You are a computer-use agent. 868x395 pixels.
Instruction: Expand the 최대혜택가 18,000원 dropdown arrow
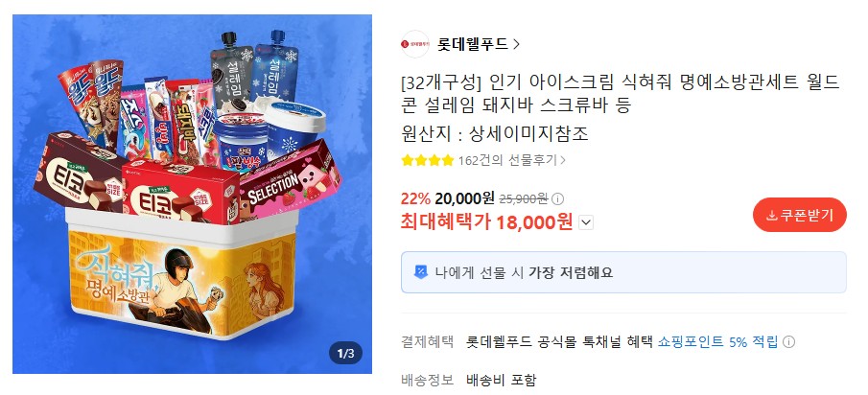pos(586,223)
